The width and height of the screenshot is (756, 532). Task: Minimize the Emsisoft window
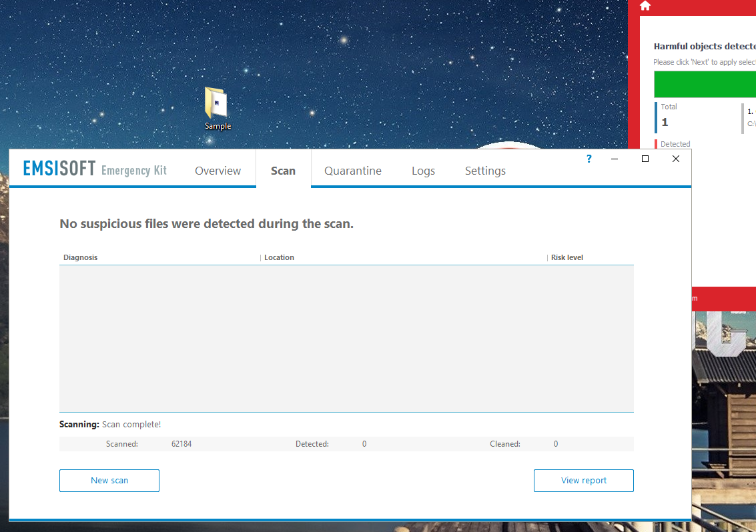[x=615, y=159]
